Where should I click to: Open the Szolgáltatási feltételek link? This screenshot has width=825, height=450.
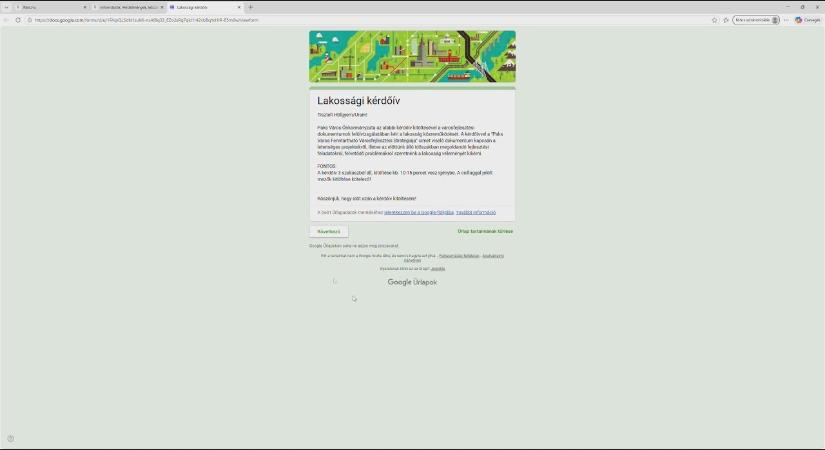(459, 256)
